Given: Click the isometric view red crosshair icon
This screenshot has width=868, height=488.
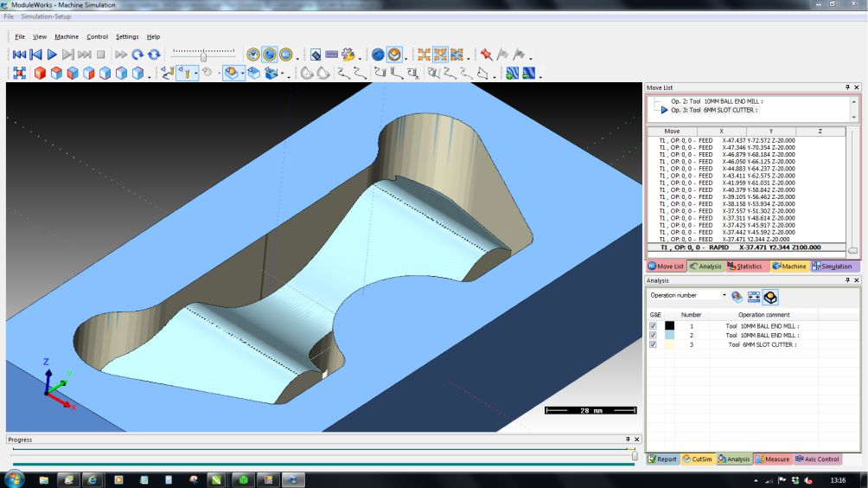Looking at the screenshot, I should [19, 74].
